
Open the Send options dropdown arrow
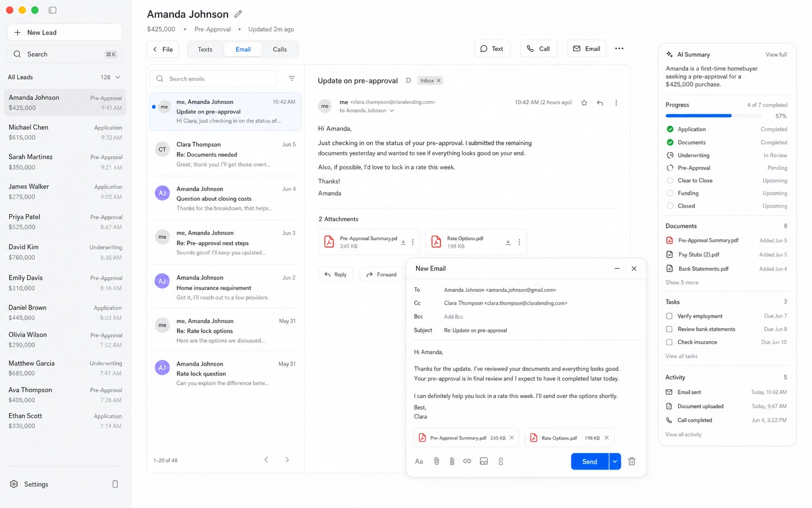[615, 461]
